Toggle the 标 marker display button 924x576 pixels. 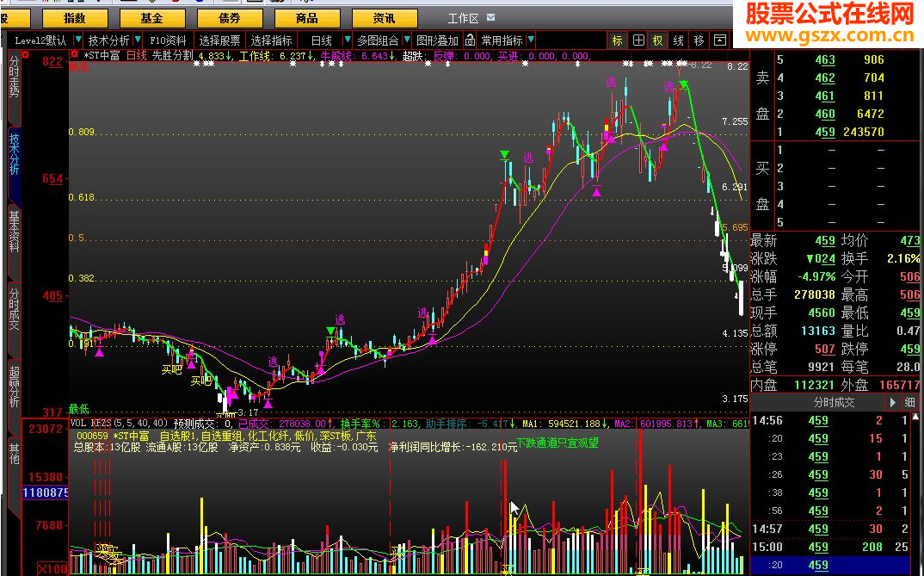point(617,40)
